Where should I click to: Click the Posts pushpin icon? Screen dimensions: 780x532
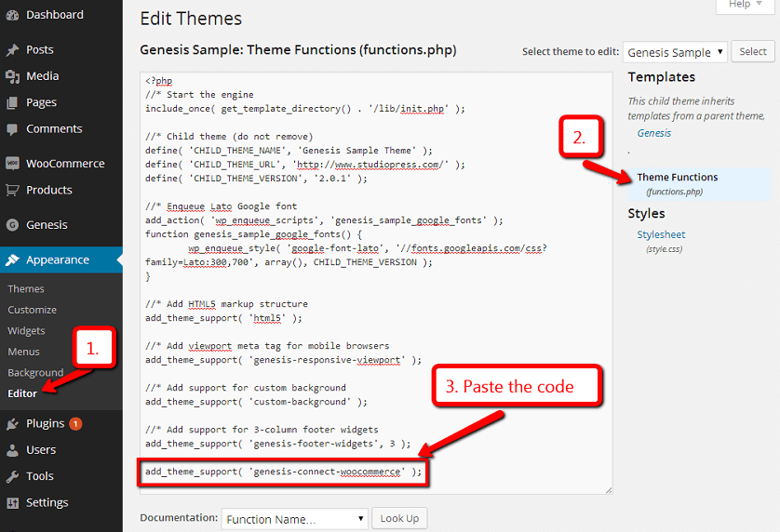click(x=12, y=50)
